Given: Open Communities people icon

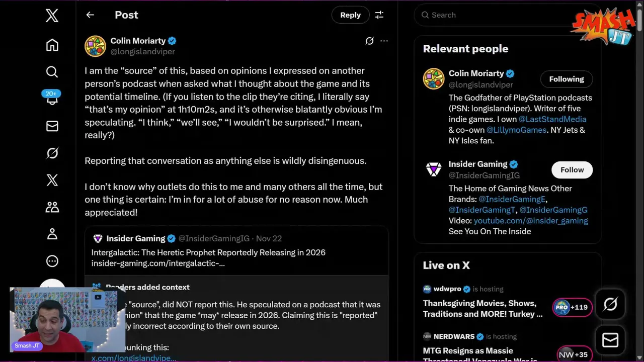Looking at the screenshot, I should 52,207.
